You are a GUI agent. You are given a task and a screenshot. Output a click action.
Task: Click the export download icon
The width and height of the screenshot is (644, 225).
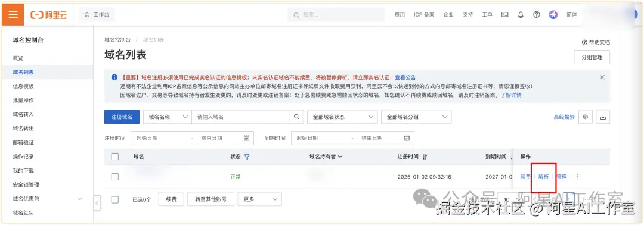[603, 117]
